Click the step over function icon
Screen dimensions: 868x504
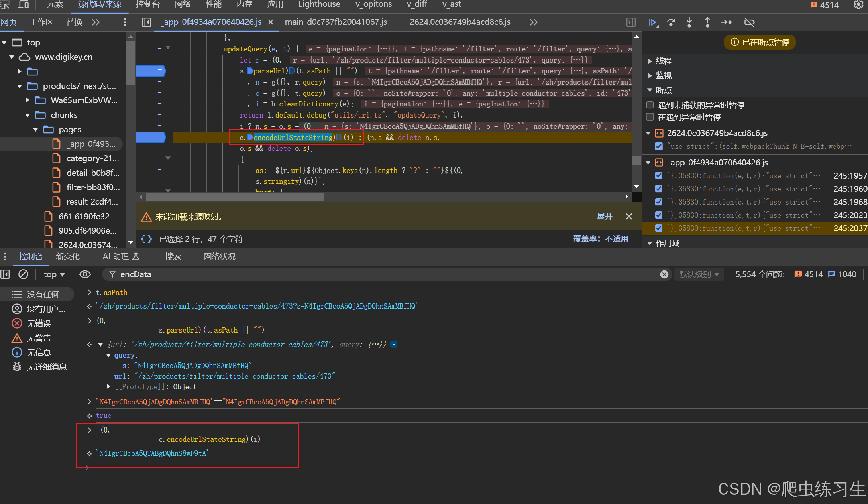[671, 22]
